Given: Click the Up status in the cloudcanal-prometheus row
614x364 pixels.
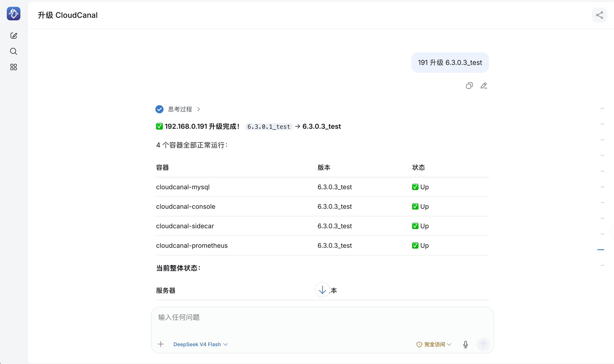Looking at the screenshot, I should tap(420, 245).
